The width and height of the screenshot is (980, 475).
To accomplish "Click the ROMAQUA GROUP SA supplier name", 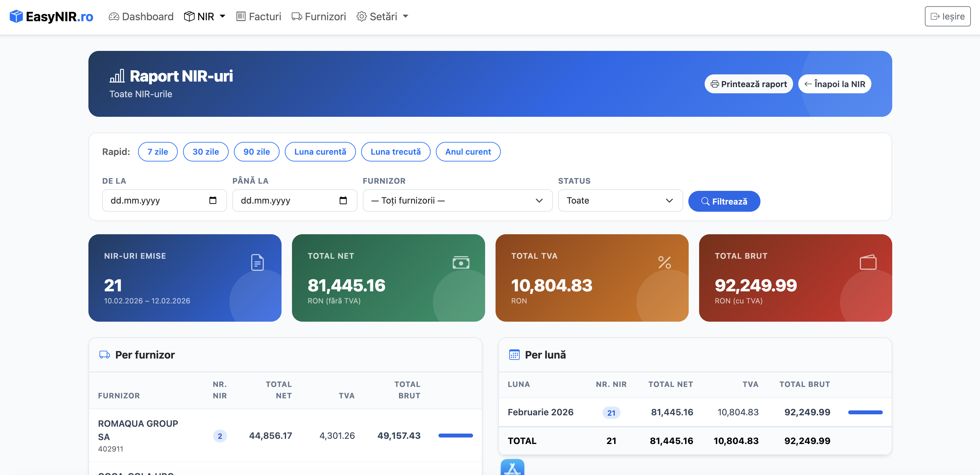I will click(x=138, y=430).
